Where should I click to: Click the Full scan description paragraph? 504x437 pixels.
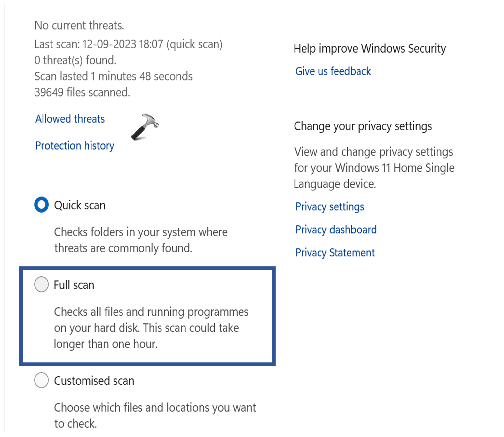click(x=151, y=328)
